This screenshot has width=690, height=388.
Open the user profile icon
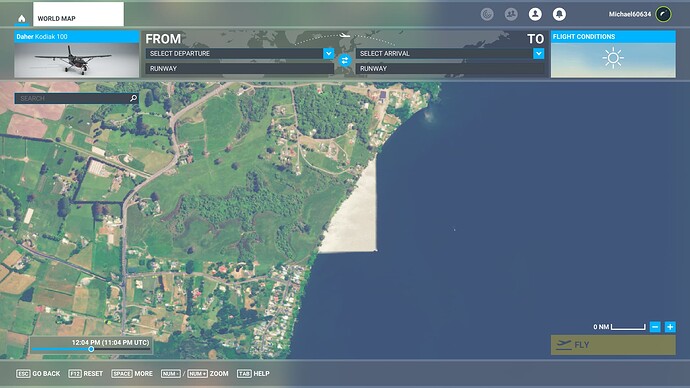coord(535,14)
